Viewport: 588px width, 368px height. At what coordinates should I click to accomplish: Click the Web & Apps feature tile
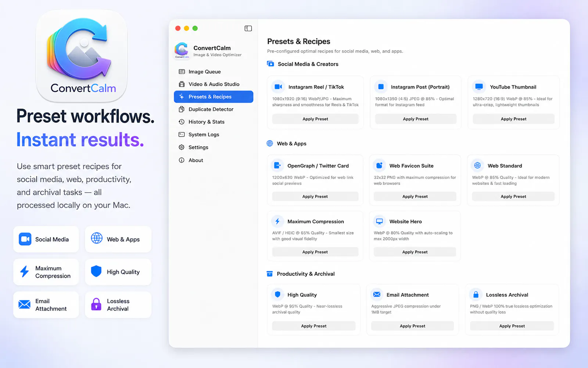pos(118,239)
